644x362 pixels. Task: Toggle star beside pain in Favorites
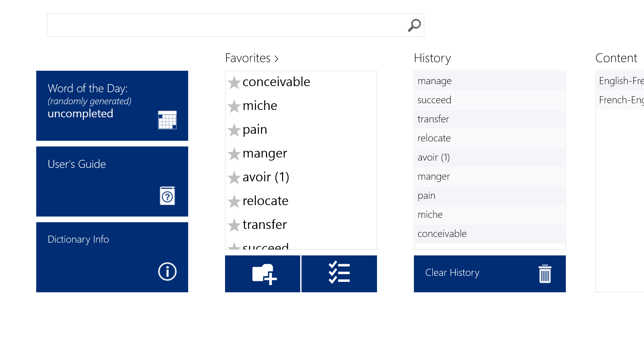[x=234, y=130]
